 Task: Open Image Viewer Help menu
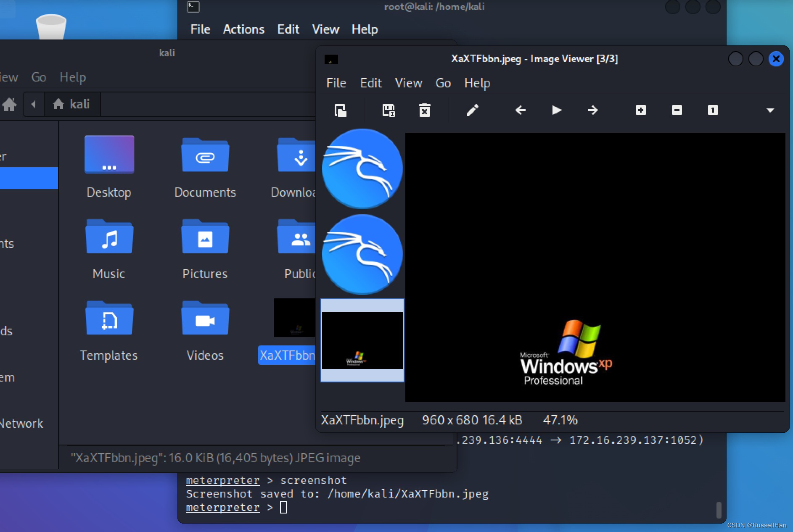point(477,83)
